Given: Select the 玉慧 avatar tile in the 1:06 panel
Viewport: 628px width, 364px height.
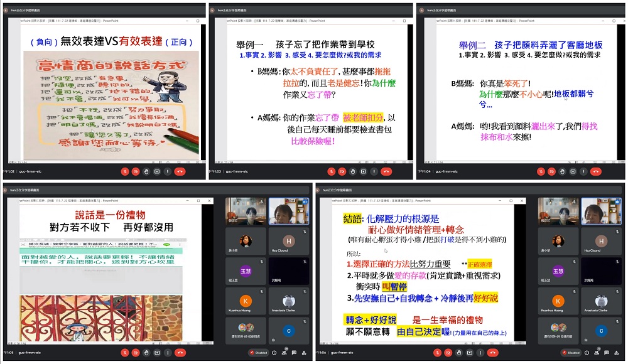Looking at the screenshot, I should (558, 270).
